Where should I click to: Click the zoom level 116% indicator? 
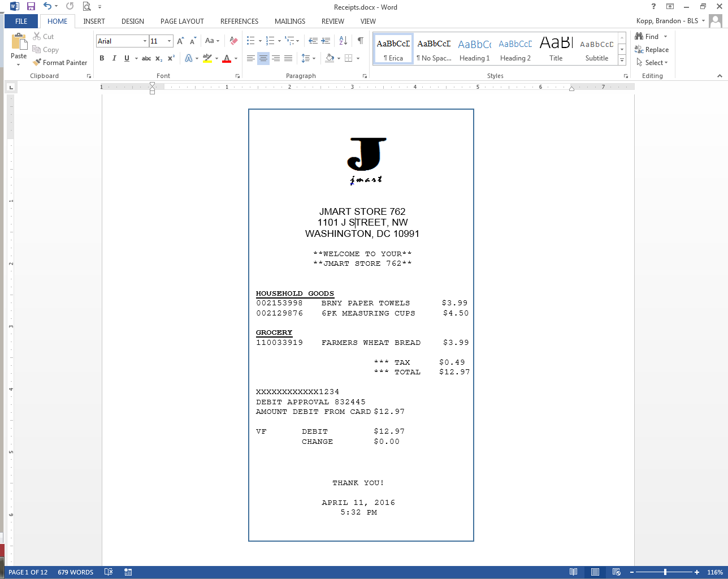tap(715, 572)
